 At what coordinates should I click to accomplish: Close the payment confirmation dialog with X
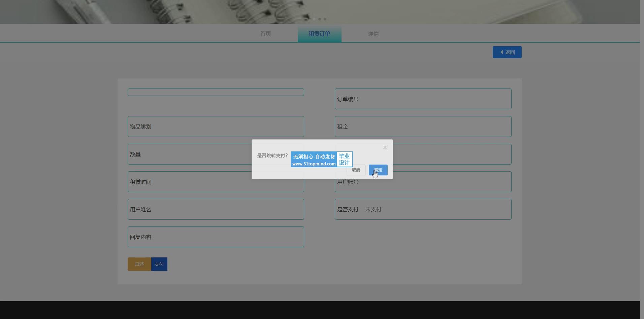tap(385, 148)
